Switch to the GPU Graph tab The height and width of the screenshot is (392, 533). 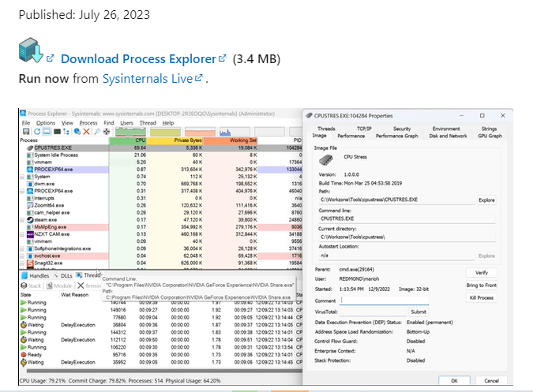(x=490, y=136)
